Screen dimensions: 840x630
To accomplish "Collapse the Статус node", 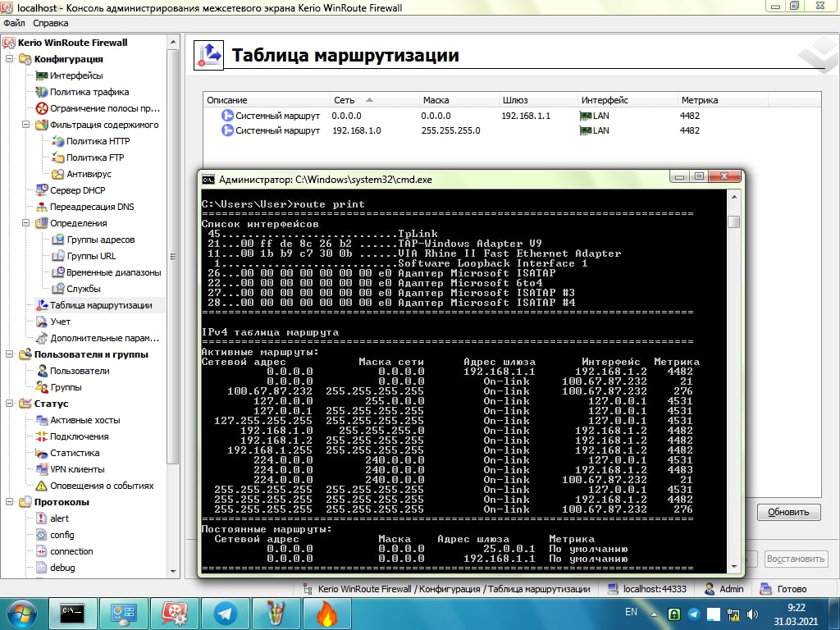I will pos(9,404).
